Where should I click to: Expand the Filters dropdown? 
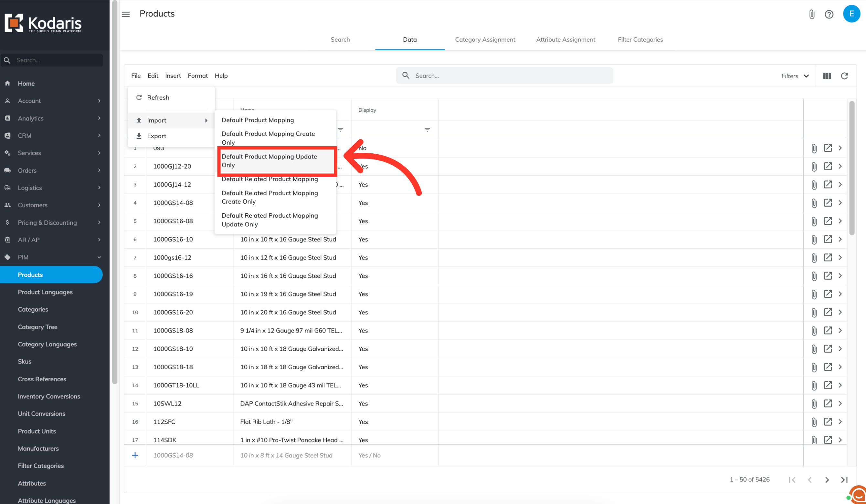pyautogui.click(x=795, y=76)
